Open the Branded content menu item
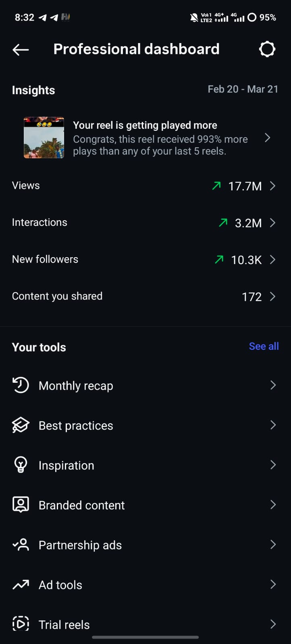Viewport: 291px width, 644px height. [x=82, y=505]
